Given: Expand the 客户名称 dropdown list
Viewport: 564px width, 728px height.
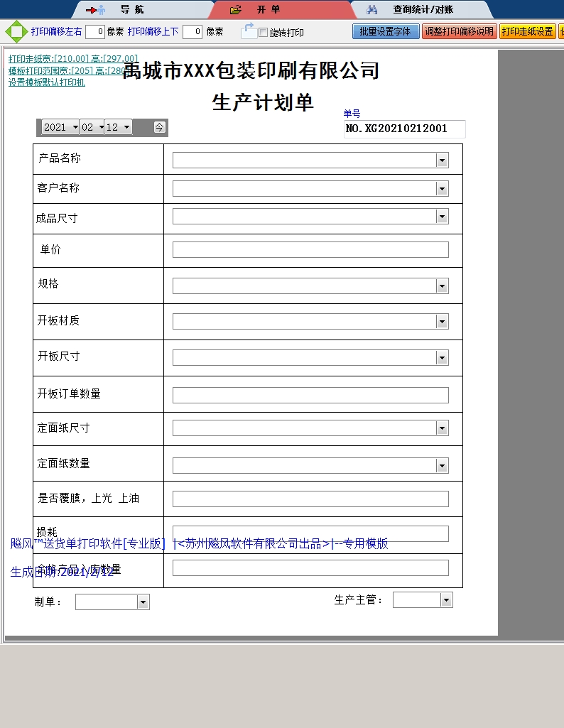Looking at the screenshot, I should tap(442, 189).
